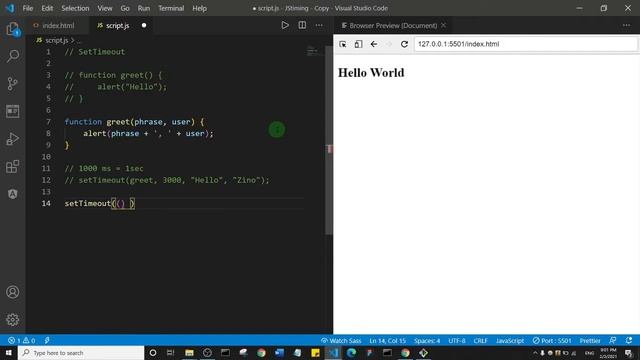Image resolution: width=640 pixels, height=360 pixels.
Task: Open the View menu
Action: [x=105, y=8]
